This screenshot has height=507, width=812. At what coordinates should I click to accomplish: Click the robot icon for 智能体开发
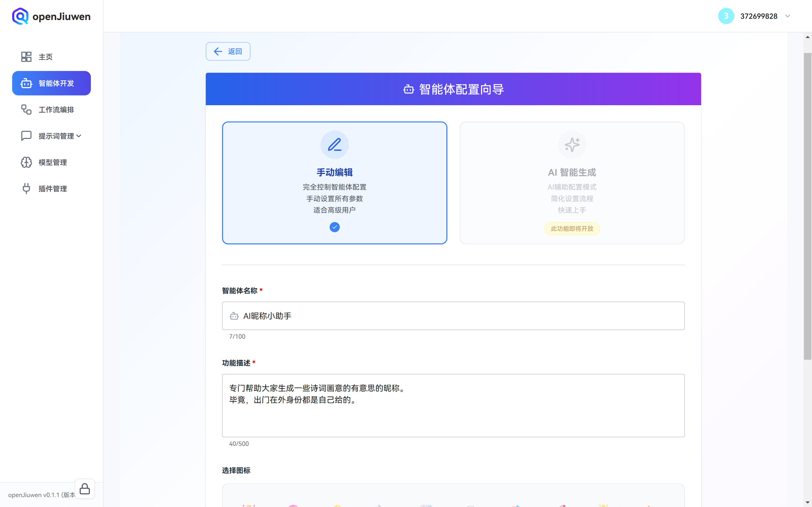26,83
